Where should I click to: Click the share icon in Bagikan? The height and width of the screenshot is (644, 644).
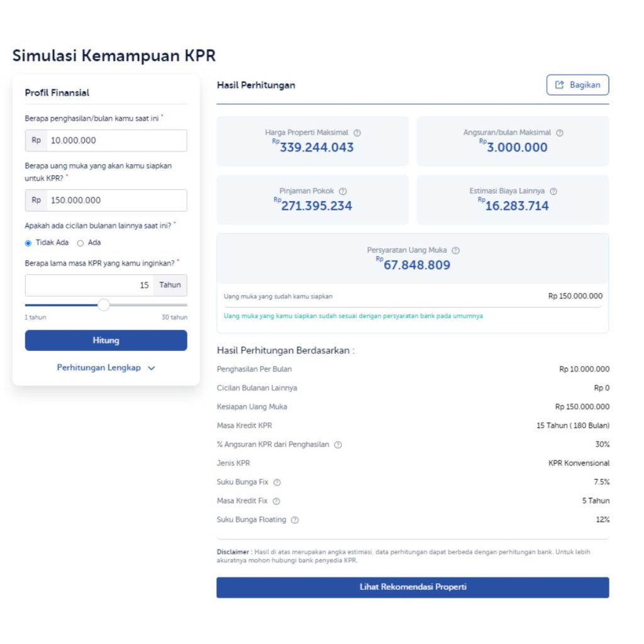tap(560, 85)
